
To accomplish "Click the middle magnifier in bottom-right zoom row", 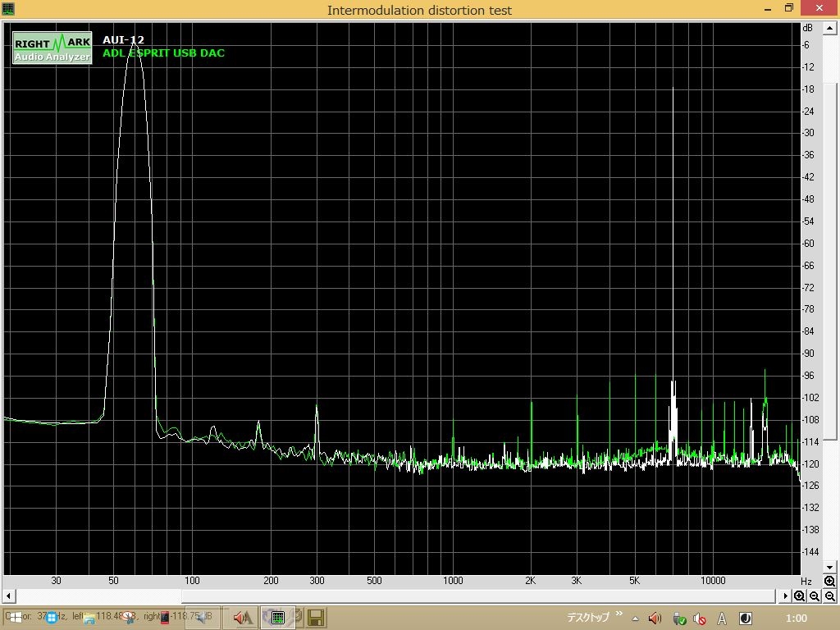I will [815, 596].
